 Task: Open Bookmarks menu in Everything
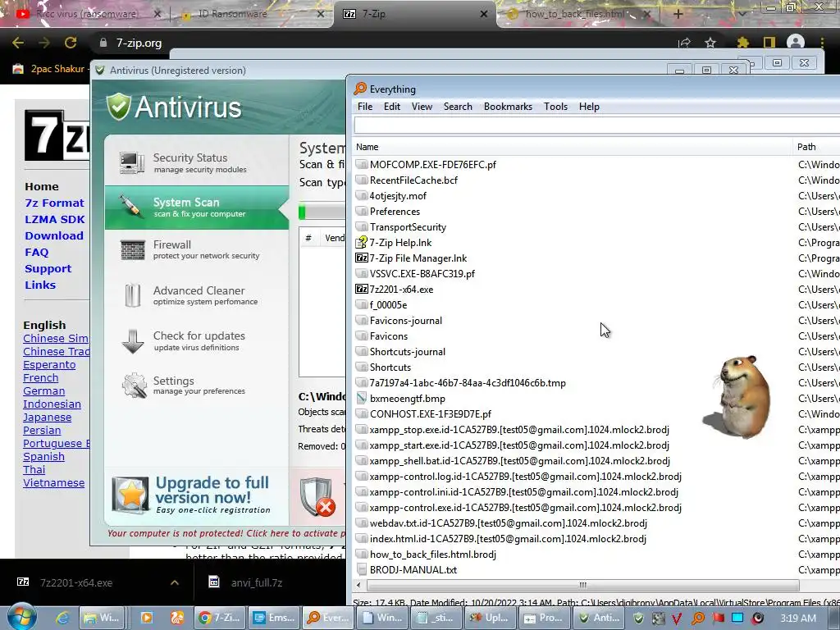tap(508, 107)
